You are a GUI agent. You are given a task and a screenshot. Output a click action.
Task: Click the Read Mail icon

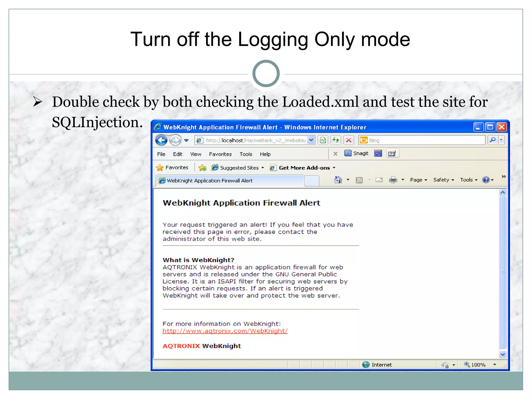pyautogui.click(x=379, y=180)
